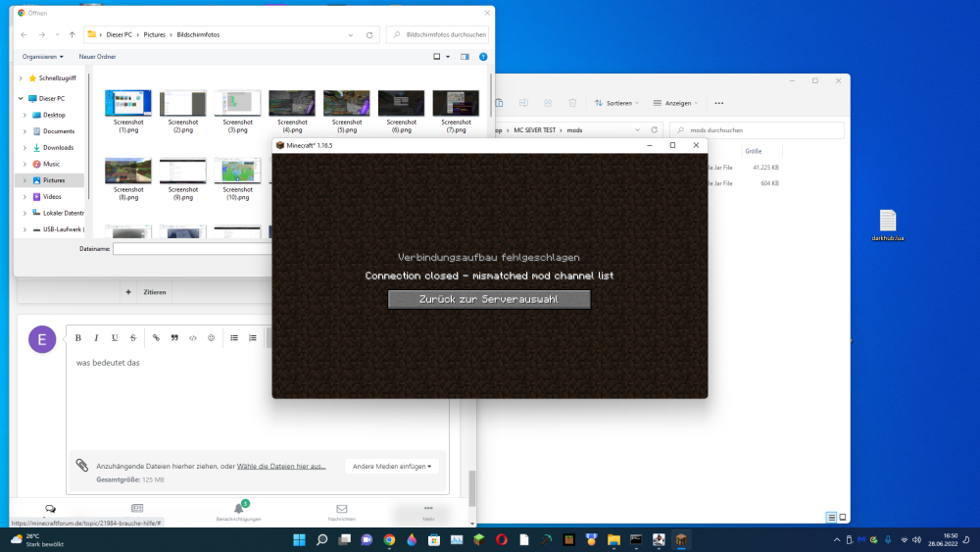The image size is (980, 552).
Task: Insert a numbered list in the editor
Action: (x=253, y=338)
